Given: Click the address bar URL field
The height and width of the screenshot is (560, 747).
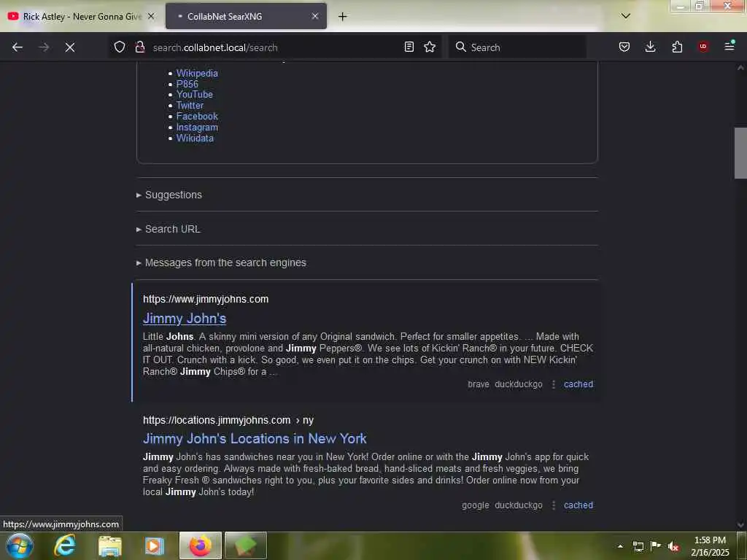Looking at the screenshot, I should (x=274, y=47).
